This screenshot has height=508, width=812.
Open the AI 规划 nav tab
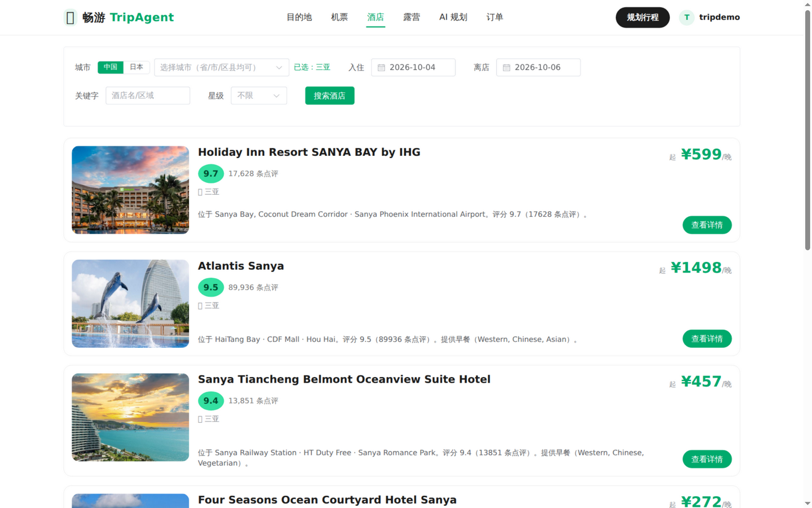(453, 17)
